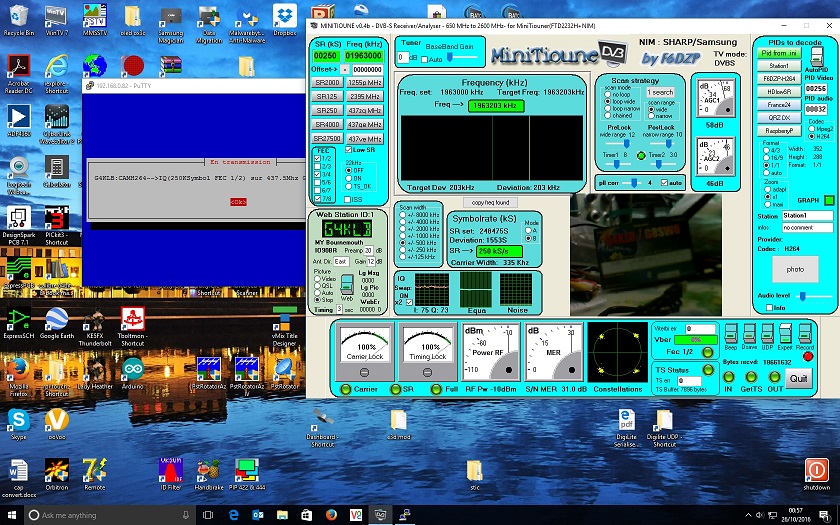Image resolution: width=840 pixels, height=525 pixels.
Task: Click the photo button
Action: click(795, 269)
